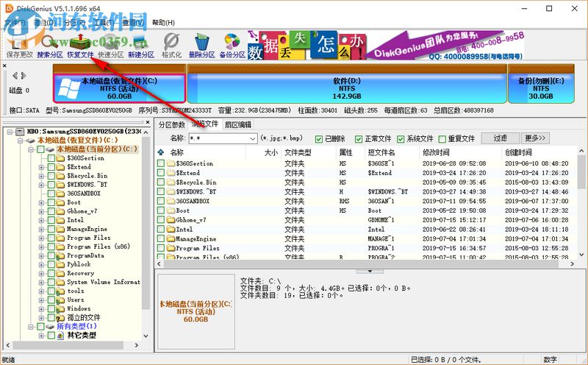Expand the System Volume Information tree node
Image resolution: width=588 pixels, height=365 pixels.
41,282
